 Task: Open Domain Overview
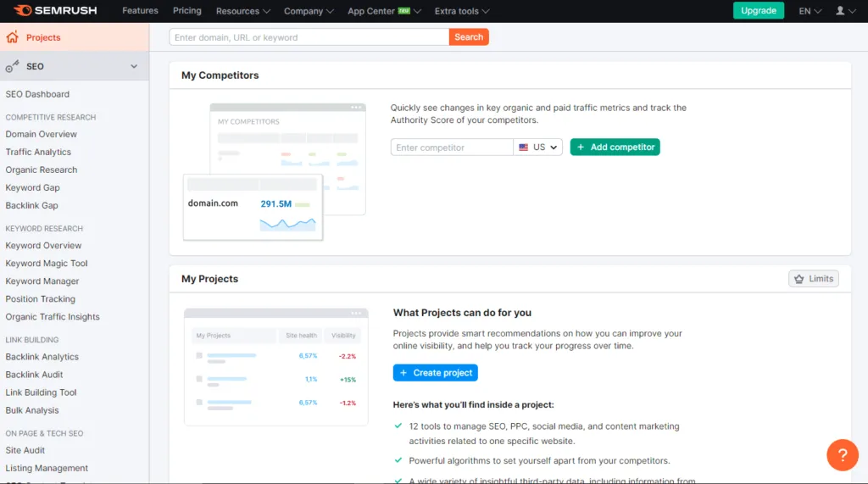(x=41, y=134)
